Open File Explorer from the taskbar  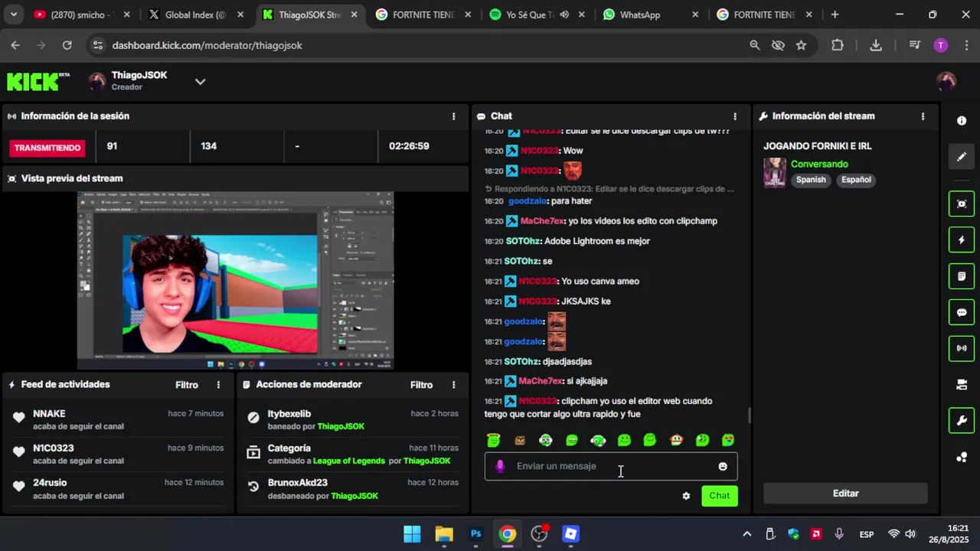444,533
